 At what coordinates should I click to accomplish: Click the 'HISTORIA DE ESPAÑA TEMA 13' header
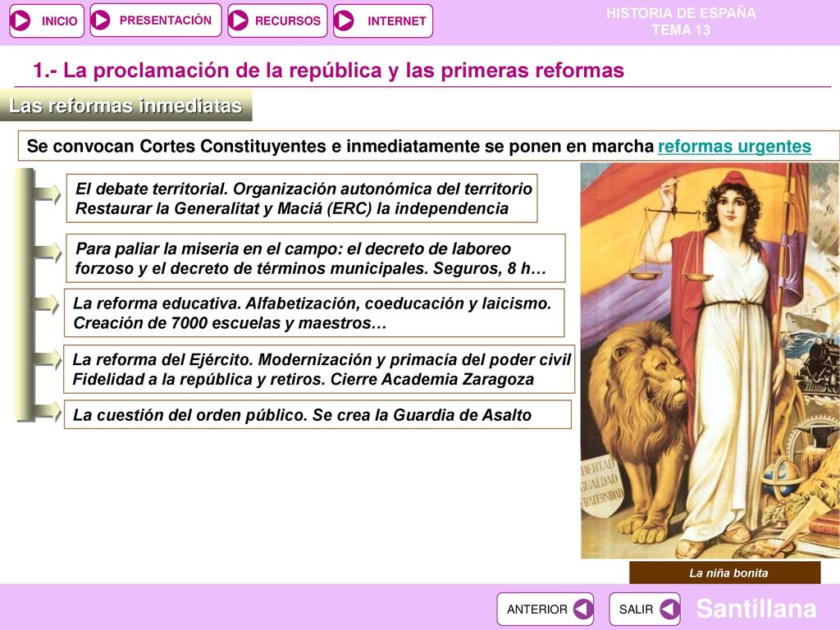[681, 21]
